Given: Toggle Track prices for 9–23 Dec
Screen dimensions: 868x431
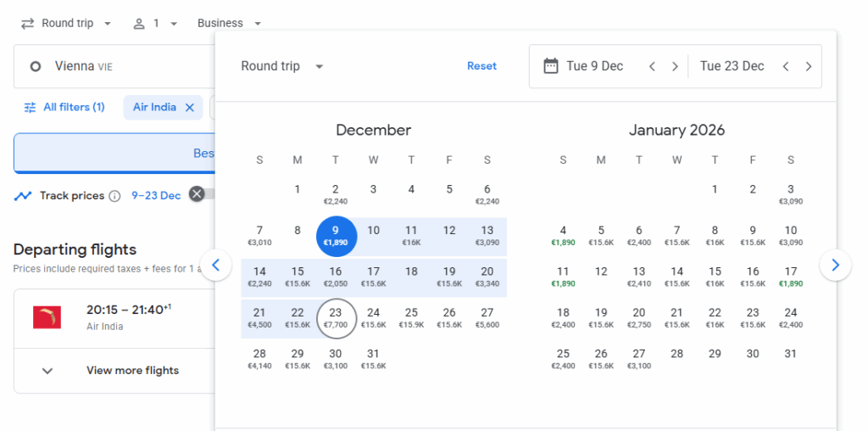Looking at the screenshot, I should tap(202, 195).
